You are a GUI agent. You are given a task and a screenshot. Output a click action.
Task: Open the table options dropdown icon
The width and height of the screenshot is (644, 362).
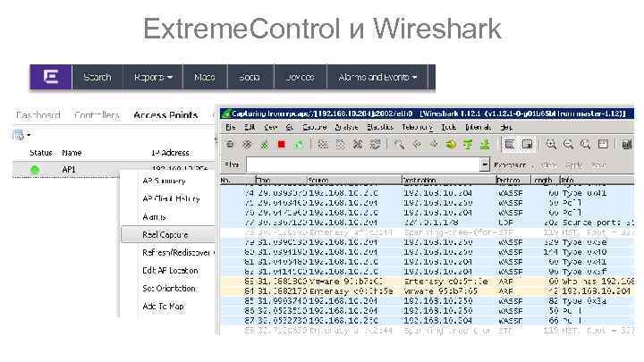click(x=21, y=135)
